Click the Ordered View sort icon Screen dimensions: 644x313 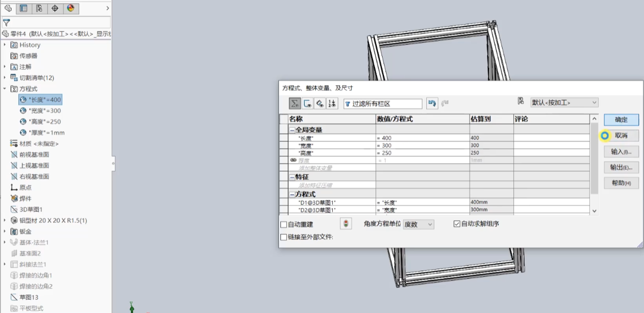tap(332, 104)
